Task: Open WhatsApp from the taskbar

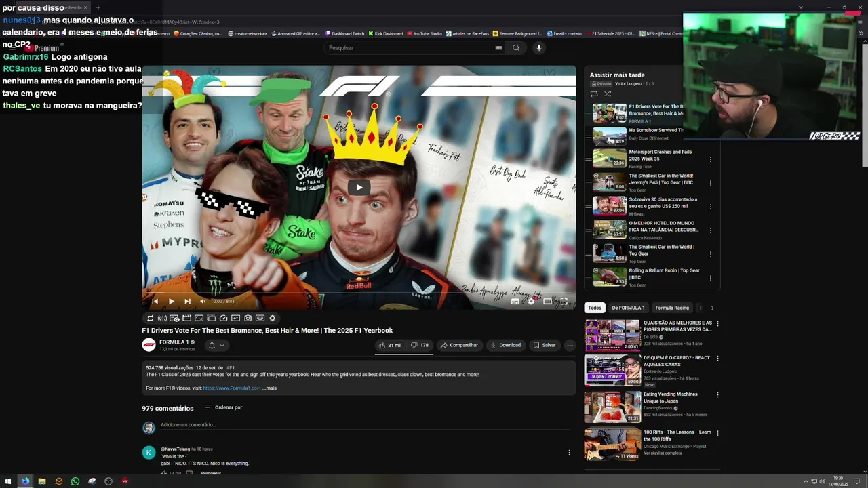Action: point(75,481)
